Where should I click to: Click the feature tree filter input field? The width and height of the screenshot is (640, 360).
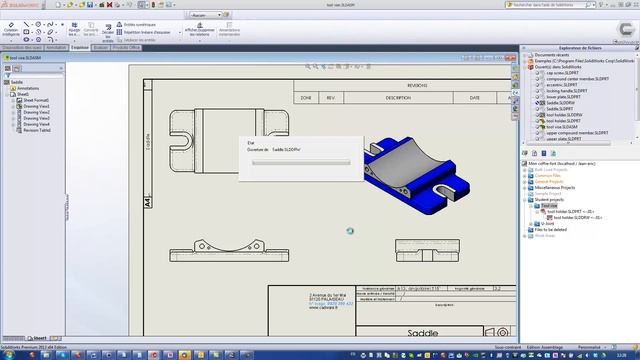tap(37, 76)
